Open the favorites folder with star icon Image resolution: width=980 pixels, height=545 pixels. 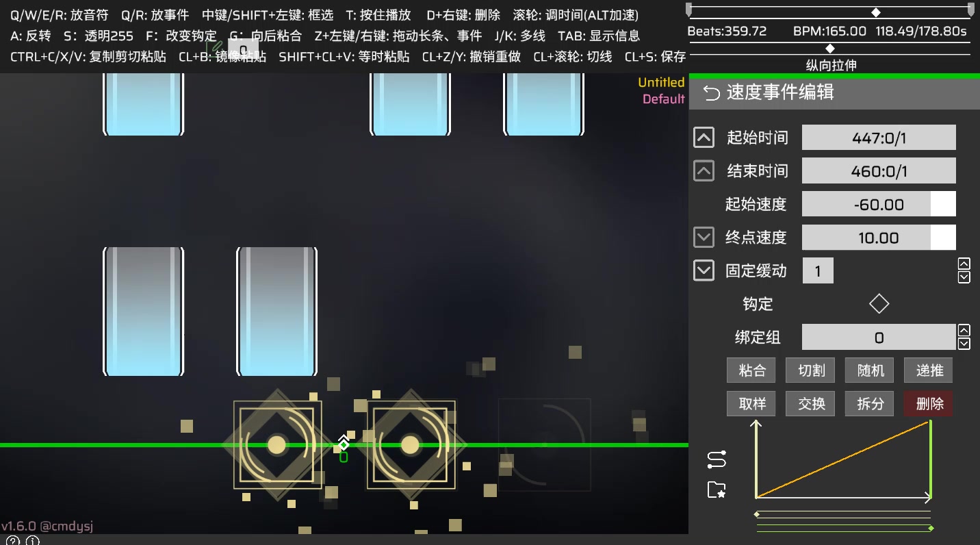[717, 490]
